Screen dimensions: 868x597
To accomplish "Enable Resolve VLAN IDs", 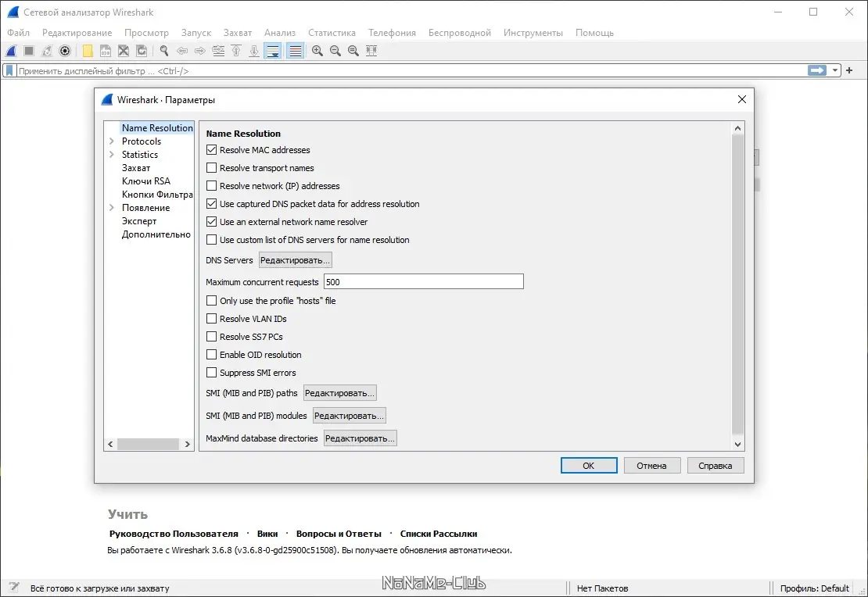I will (x=211, y=319).
